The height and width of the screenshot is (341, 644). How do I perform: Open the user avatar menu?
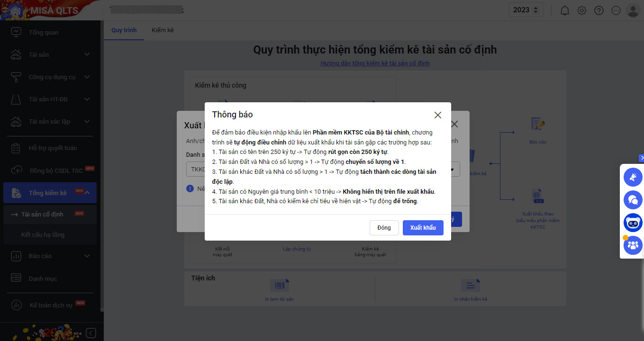633,10
